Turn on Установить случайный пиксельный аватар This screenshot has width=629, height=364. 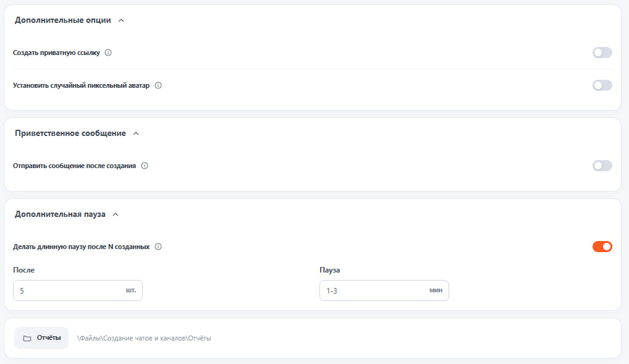click(x=602, y=85)
